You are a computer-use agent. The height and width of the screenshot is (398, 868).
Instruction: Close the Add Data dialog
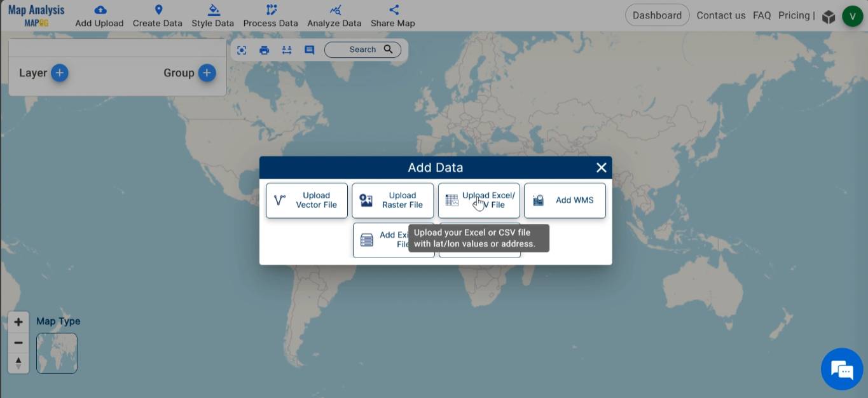pos(601,167)
